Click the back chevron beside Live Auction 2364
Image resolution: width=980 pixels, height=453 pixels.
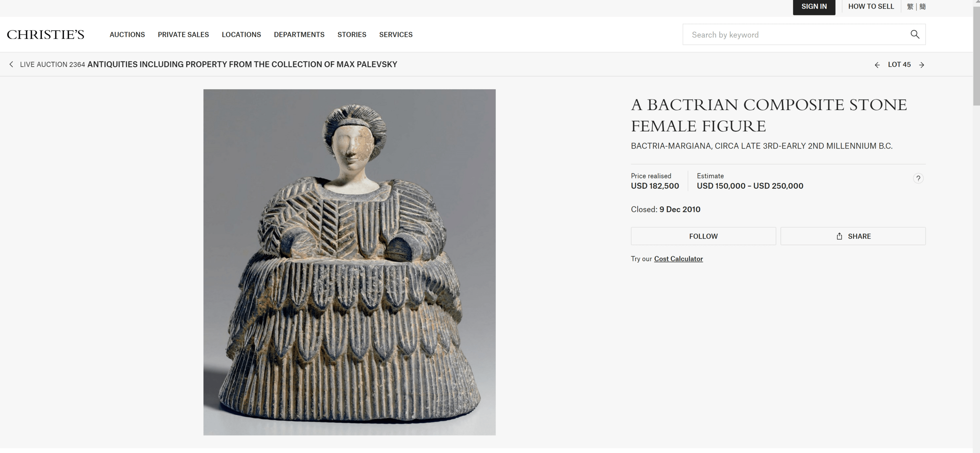pyautogui.click(x=11, y=64)
